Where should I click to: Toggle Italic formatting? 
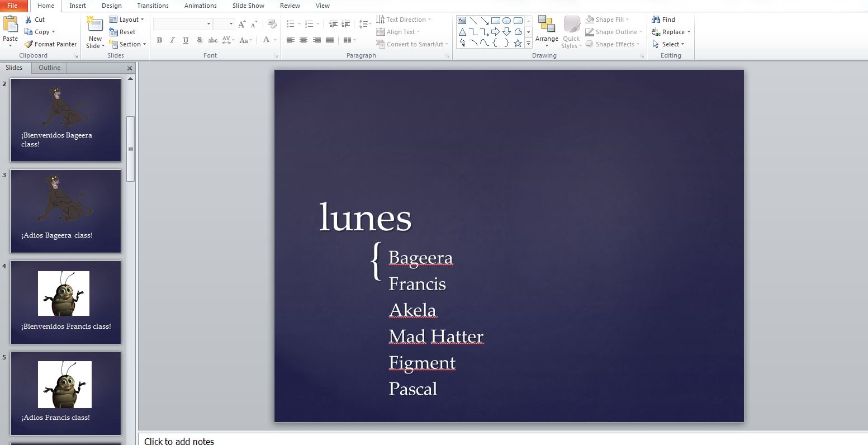pyautogui.click(x=172, y=40)
